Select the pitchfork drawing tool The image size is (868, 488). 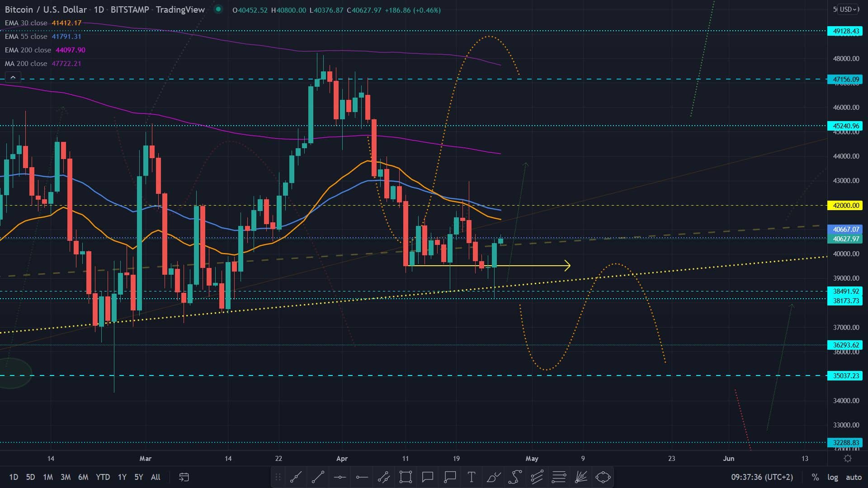point(537,477)
